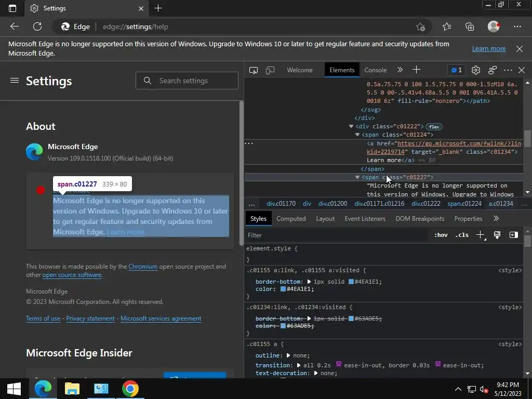Viewport: 532px width, 399px height.
Task: Click the plus icon to add DevTools tool
Action: (x=416, y=70)
